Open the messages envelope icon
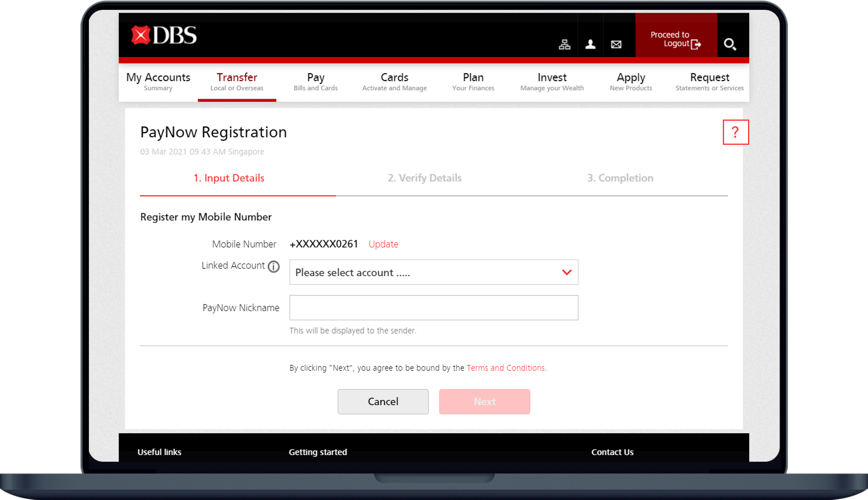This screenshot has width=868, height=500. click(x=616, y=44)
